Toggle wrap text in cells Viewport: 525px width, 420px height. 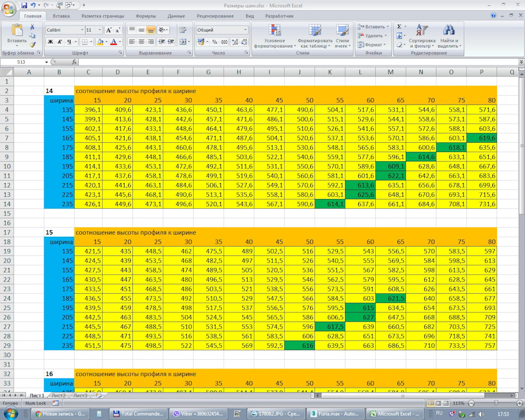click(183, 30)
